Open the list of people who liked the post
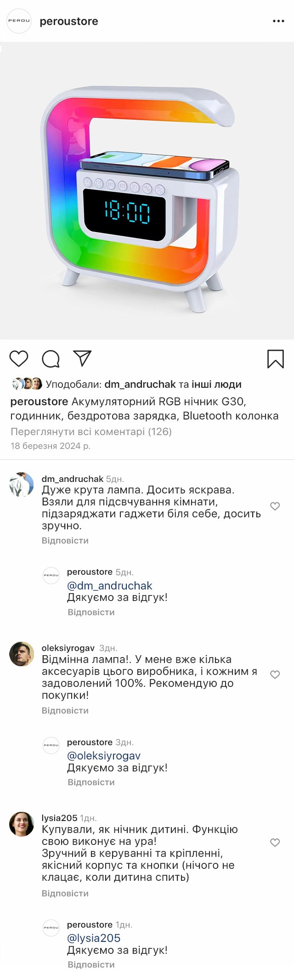The width and height of the screenshot is (294, 980). coord(216,384)
